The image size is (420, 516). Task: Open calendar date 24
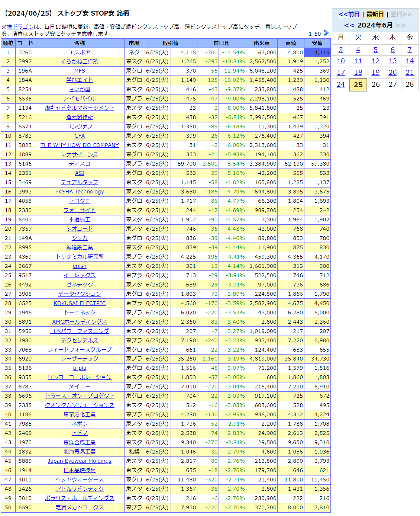[341, 84]
